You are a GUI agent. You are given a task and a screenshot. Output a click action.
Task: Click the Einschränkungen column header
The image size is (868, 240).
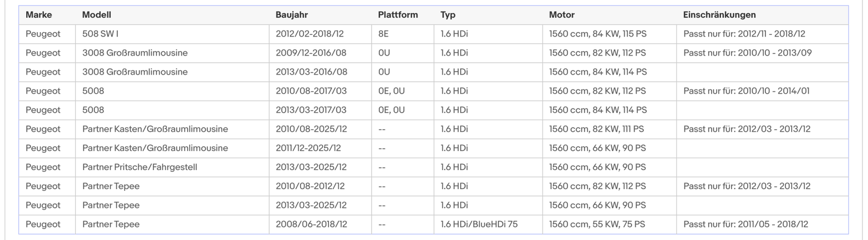[x=719, y=15]
